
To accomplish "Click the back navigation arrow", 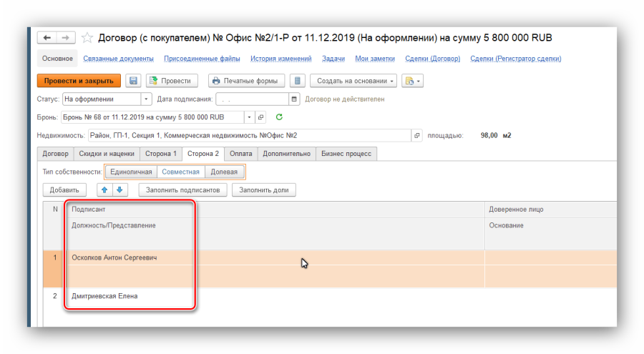I will click(x=47, y=37).
